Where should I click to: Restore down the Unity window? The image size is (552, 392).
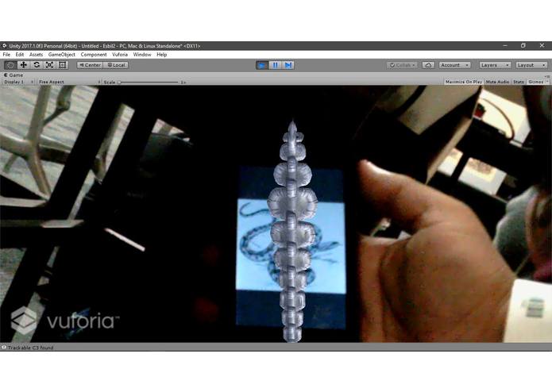pyautogui.click(x=523, y=46)
